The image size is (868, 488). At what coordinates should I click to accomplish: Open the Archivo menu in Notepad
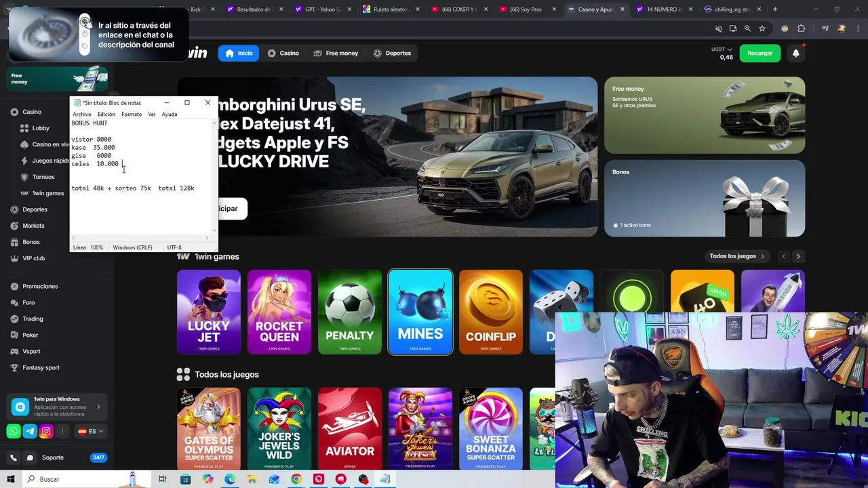coord(81,115)
